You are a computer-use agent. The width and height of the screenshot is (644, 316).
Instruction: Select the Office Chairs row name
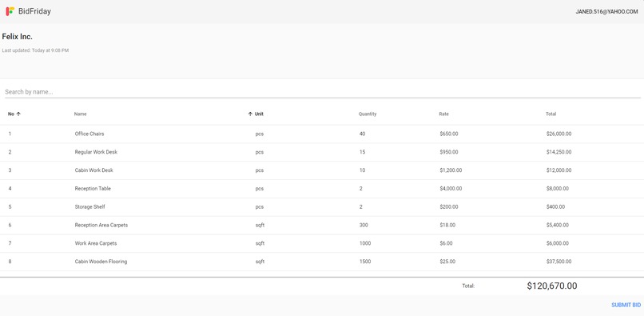89,134
